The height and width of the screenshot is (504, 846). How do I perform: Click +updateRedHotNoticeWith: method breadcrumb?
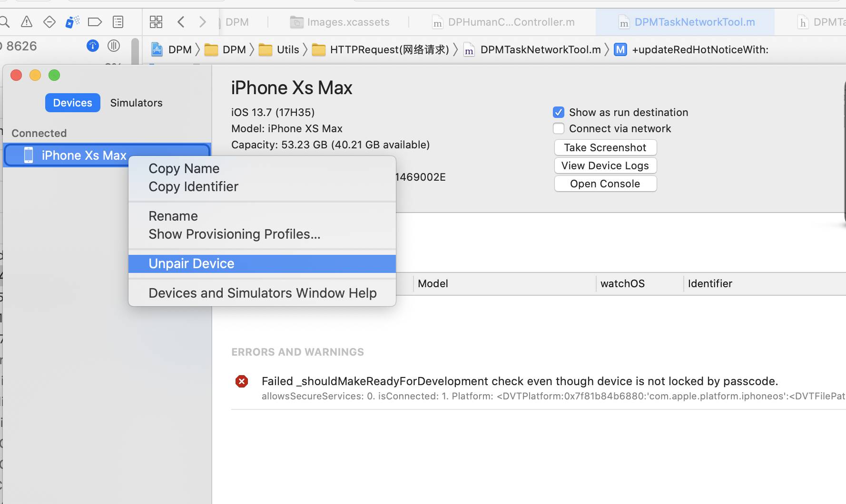(x=700, y=49)
